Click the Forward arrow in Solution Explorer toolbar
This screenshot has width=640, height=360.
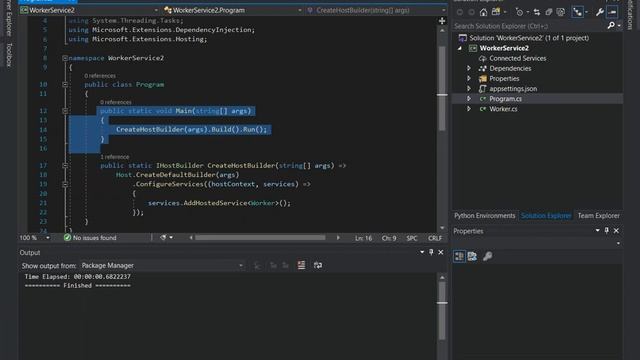(471, 12)
